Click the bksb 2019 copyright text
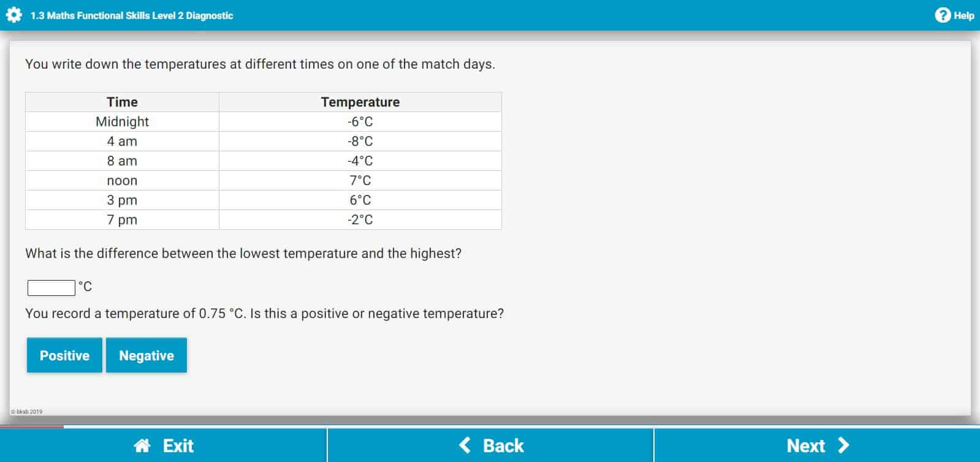This screenshot has width=980, height=462. point(27,412)
